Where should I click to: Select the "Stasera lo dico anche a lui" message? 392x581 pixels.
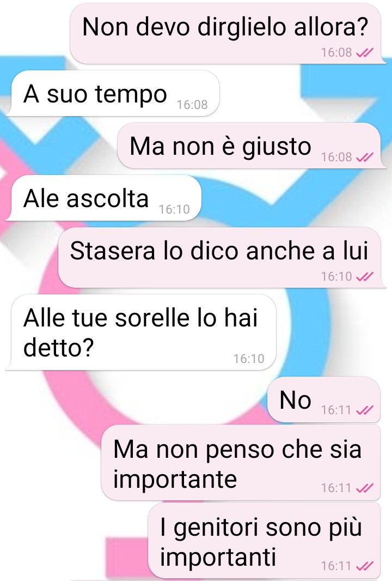click(219, 258)
